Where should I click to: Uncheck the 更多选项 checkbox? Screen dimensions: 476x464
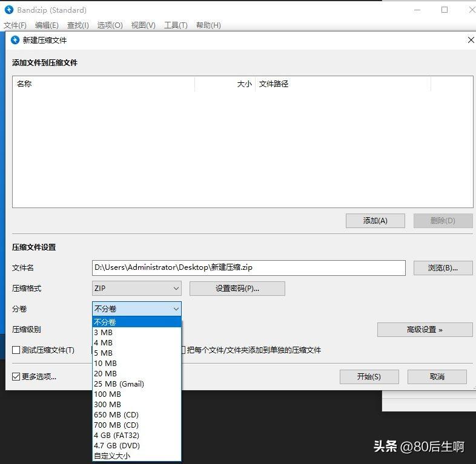[x=16, y=376]
